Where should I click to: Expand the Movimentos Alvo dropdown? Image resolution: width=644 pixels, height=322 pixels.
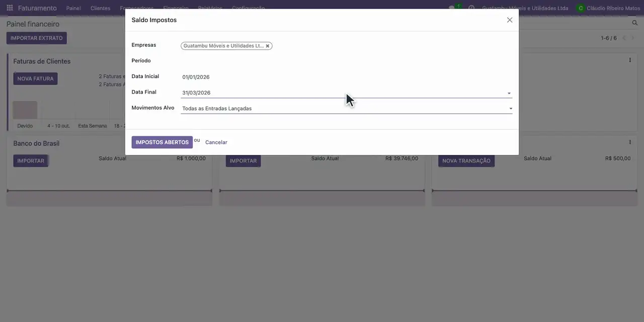tap(511, 109)
